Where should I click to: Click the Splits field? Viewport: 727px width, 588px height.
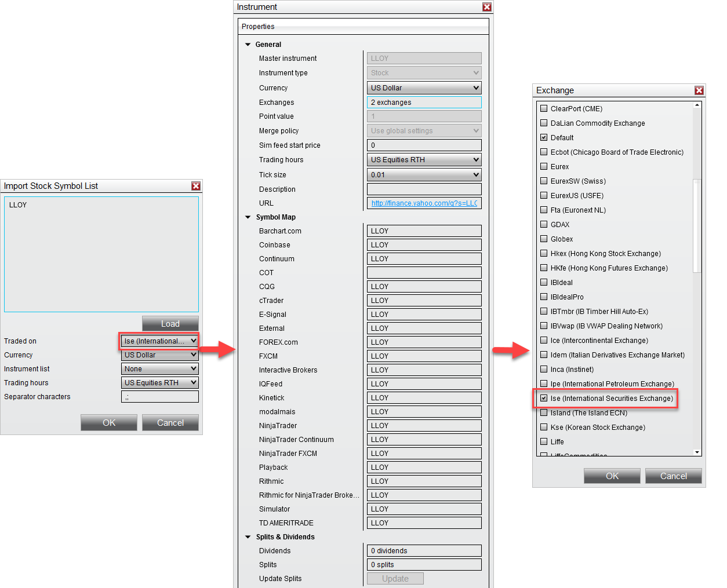pyautogui.click(x=424, y=565)
